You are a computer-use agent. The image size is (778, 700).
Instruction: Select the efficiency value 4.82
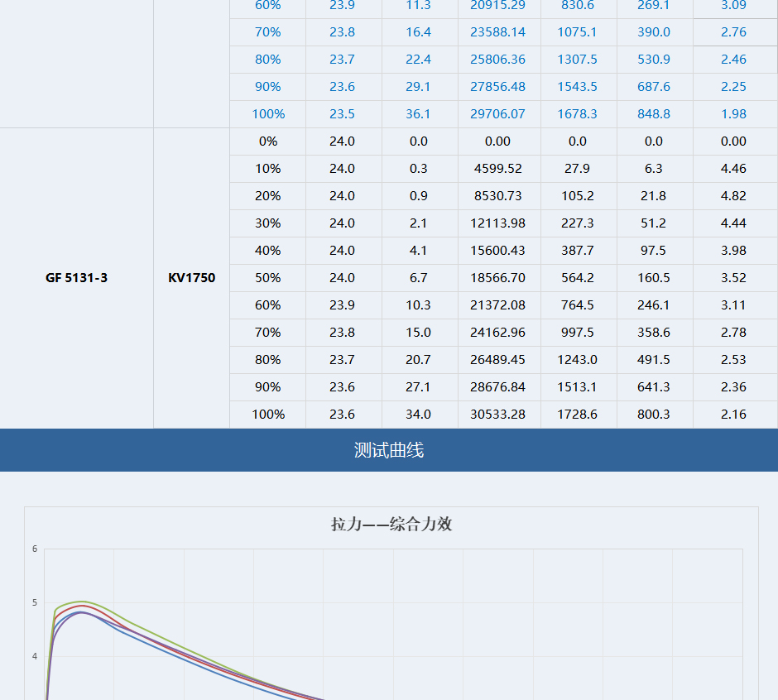pos(733,196)
